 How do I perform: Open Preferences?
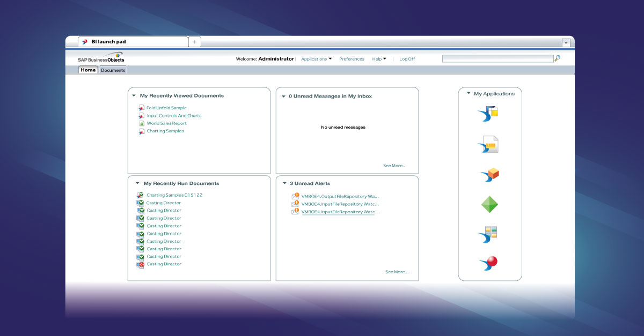(x=352, y=59)
